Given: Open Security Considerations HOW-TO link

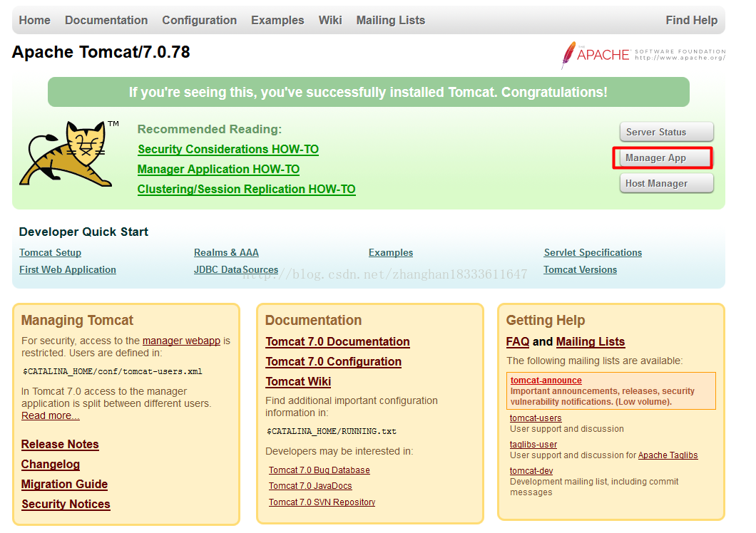Looking at the screenshot, I should click(x=228, y=150).
